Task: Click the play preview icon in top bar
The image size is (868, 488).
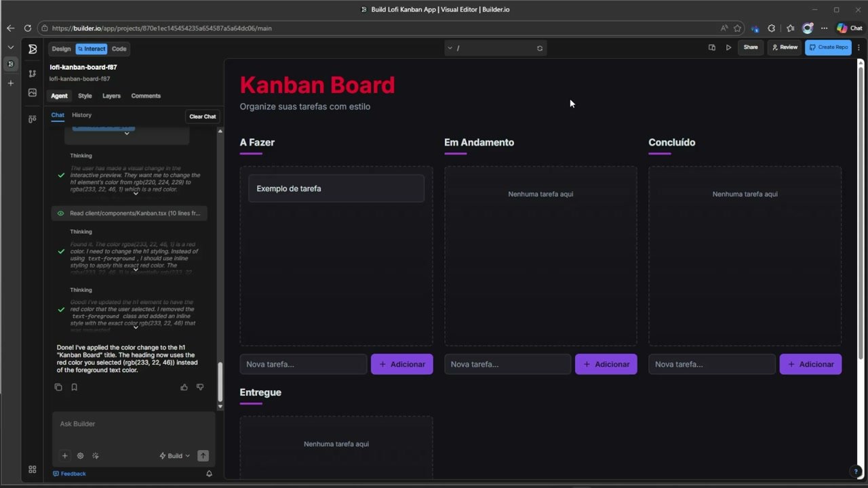Action: pyautogui.click(x=728, y=47)
